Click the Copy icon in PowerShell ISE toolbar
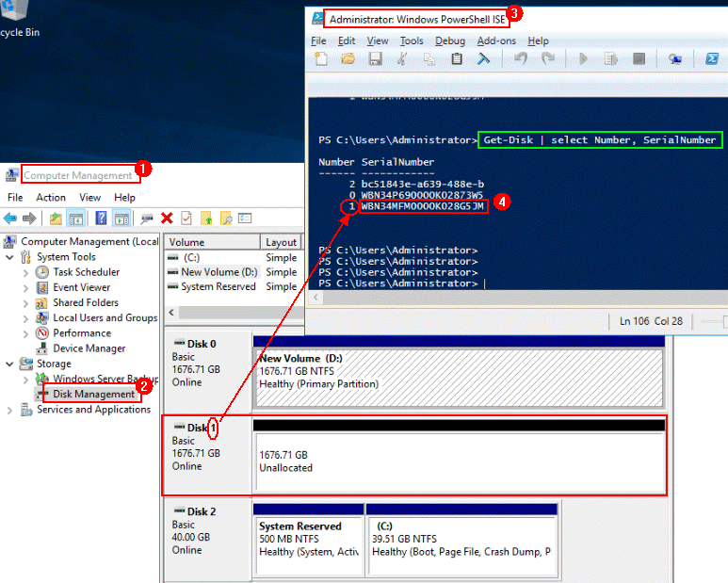 [x=429, y=59]
